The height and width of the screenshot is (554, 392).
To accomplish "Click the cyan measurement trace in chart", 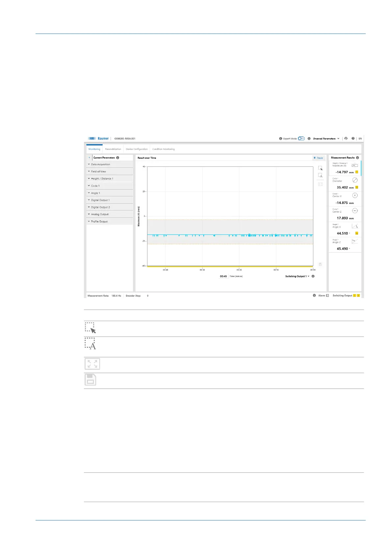I will click(x=230, y=235).
